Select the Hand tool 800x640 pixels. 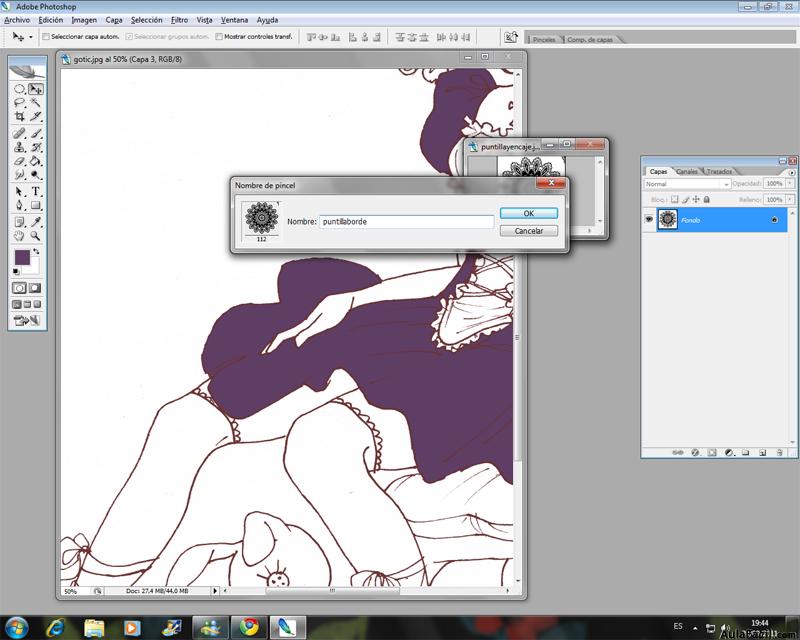point(19,236)
